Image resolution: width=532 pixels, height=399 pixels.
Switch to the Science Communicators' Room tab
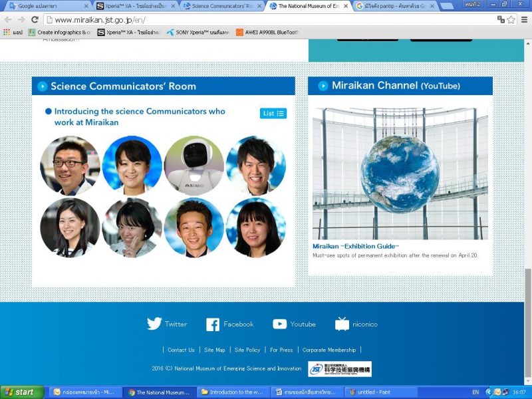(222, 6)
